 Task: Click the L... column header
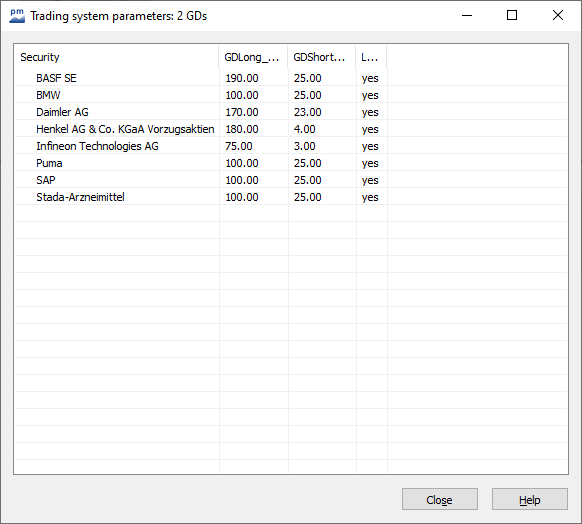[x=371, y=57]
